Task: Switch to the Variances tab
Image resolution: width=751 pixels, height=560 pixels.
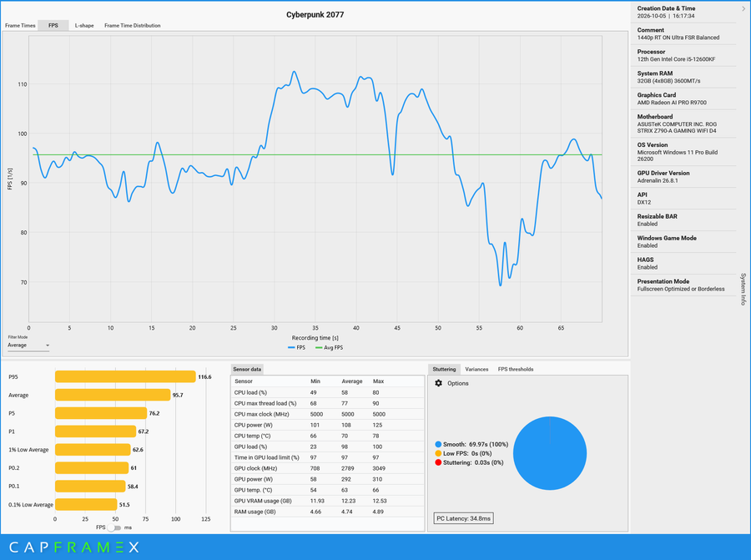Action: [476, 370]
